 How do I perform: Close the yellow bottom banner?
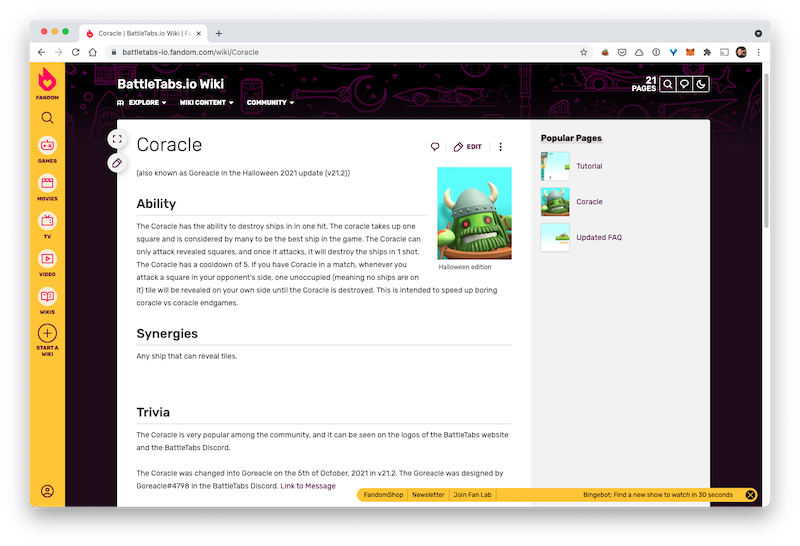pyautogui.click(x=750, y=495)
